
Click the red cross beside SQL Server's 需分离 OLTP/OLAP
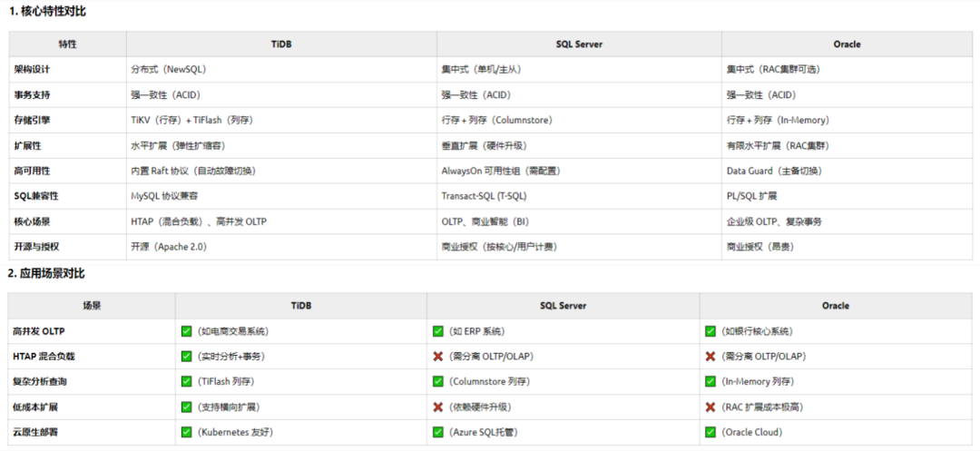point(437,356)
